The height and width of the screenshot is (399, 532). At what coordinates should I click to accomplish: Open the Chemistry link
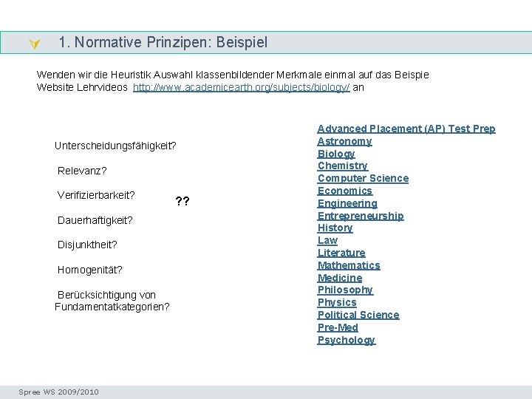[342, 166]
